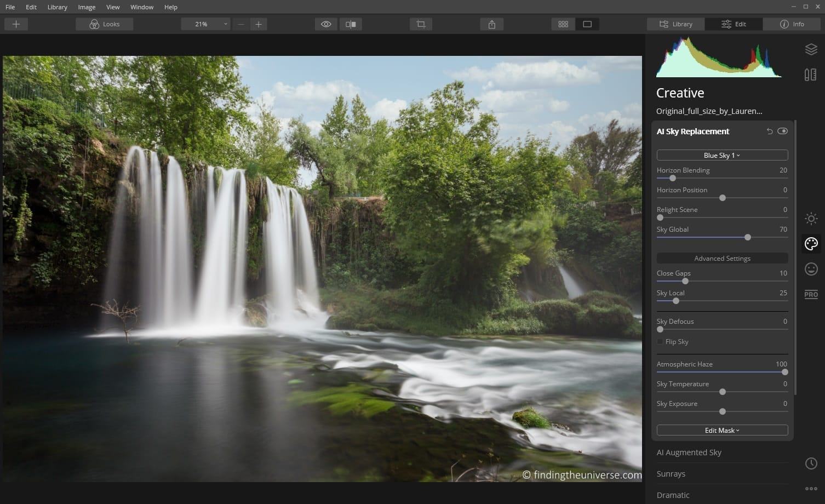Open the Export sharing icon
The height and width of the screenshot is (504, 825).
491,24
